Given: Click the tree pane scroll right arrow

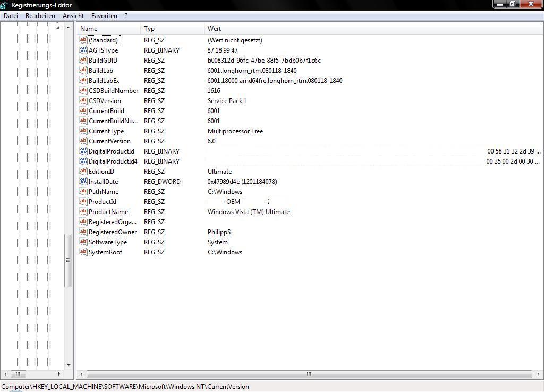Looking at the screenshot, I should coord(59,374).
